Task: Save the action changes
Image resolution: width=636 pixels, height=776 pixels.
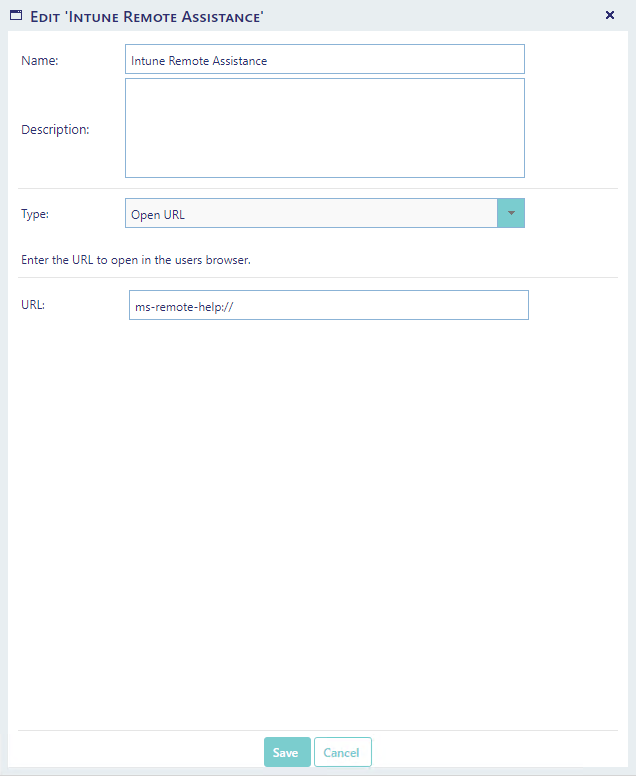Action: click(x=287, y=752)
